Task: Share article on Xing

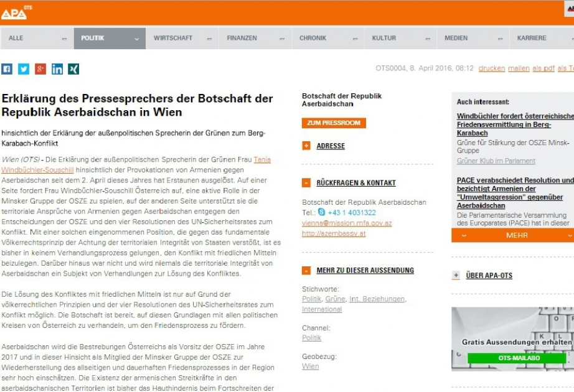Action: tap(73, 69)
